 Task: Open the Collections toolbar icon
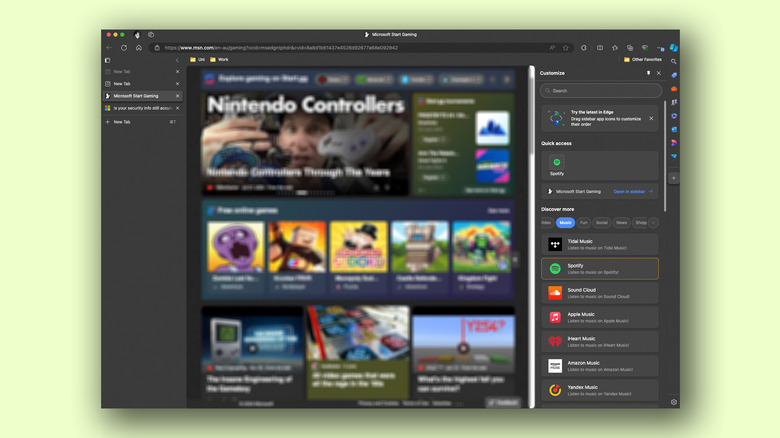pyautogui.click(x=630, y=48)
